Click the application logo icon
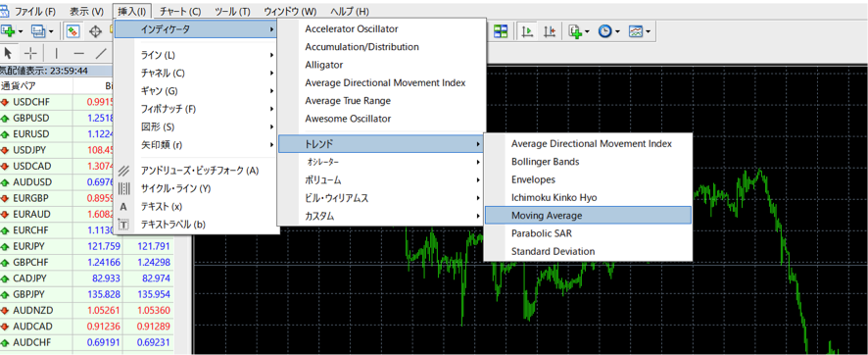Screen dimensions: 868x355 click(5, 11)
